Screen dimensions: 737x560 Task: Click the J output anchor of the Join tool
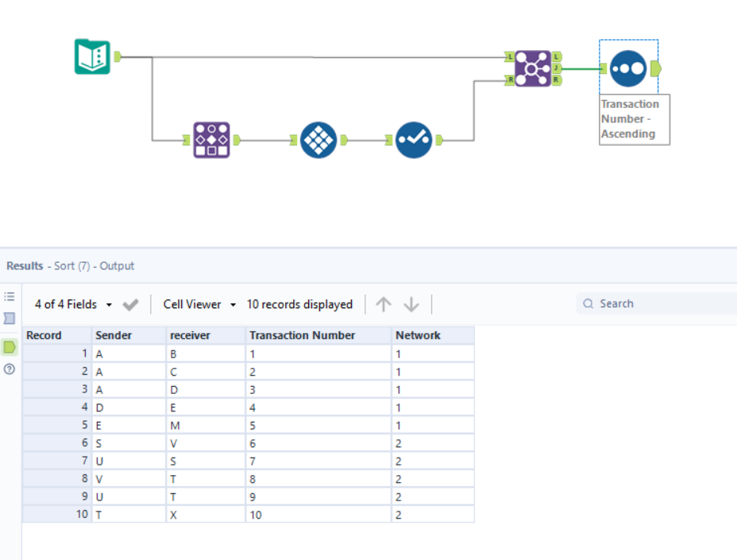556,68
